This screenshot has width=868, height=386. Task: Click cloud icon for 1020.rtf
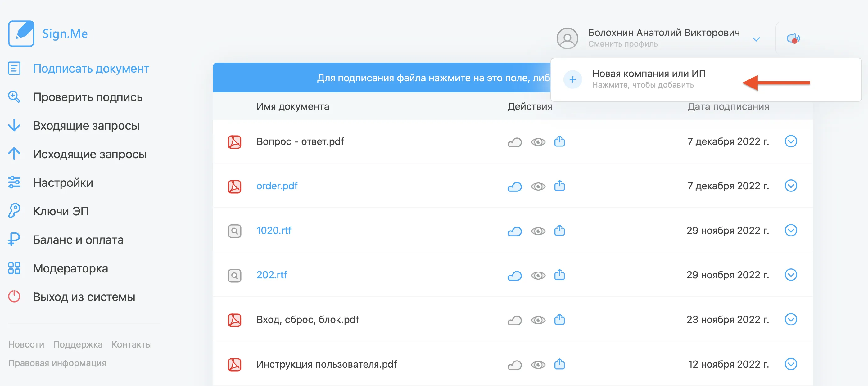pos(514,231)
